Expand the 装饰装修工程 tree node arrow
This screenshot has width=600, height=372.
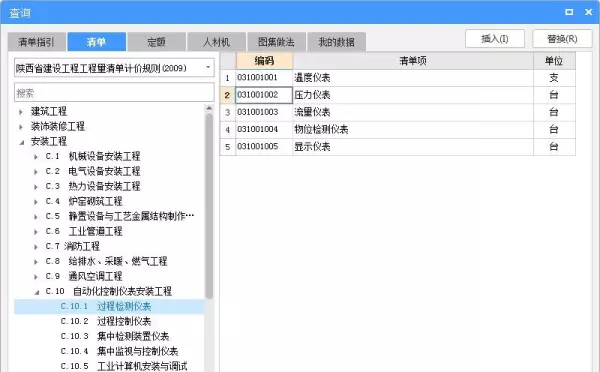click(21, 127)
